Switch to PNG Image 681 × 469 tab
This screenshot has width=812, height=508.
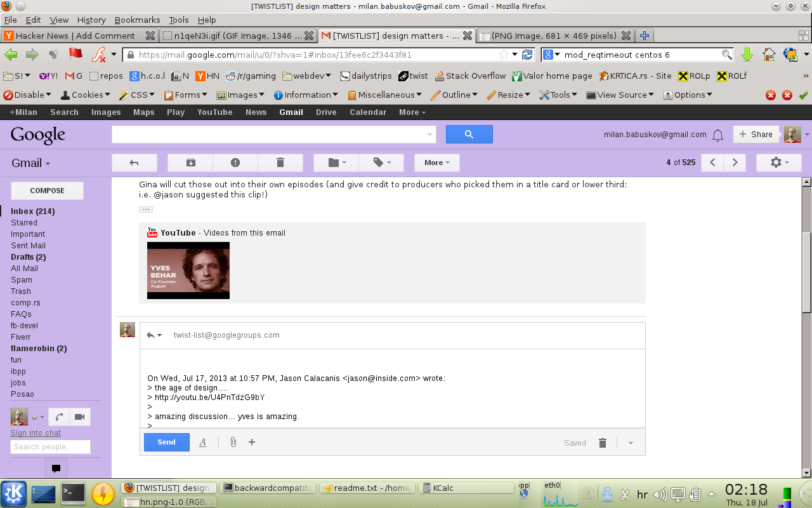555,36
